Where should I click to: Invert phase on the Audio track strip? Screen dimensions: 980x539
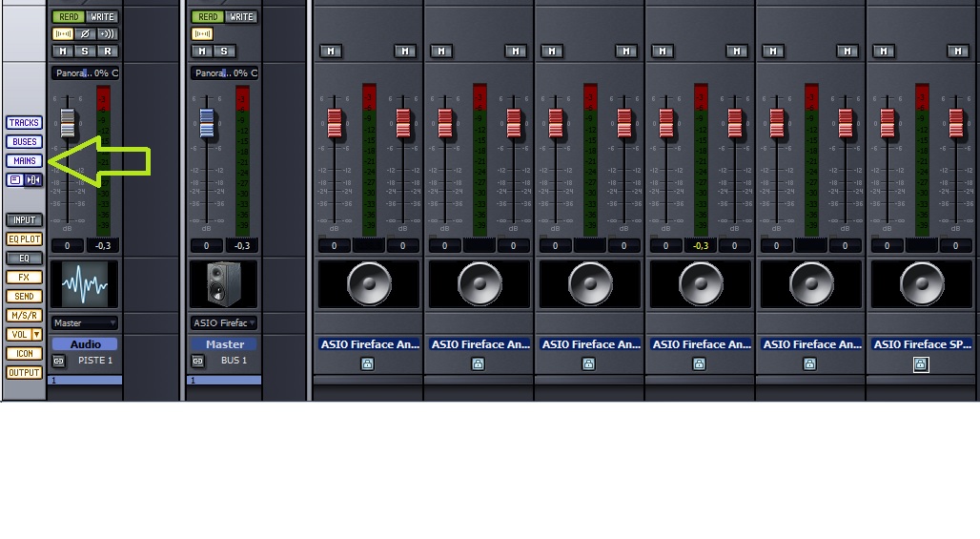coord(85,33)
